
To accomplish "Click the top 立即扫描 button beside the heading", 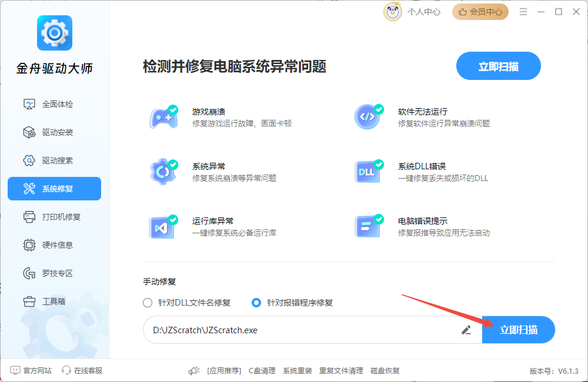I will [x=499, y=66].
